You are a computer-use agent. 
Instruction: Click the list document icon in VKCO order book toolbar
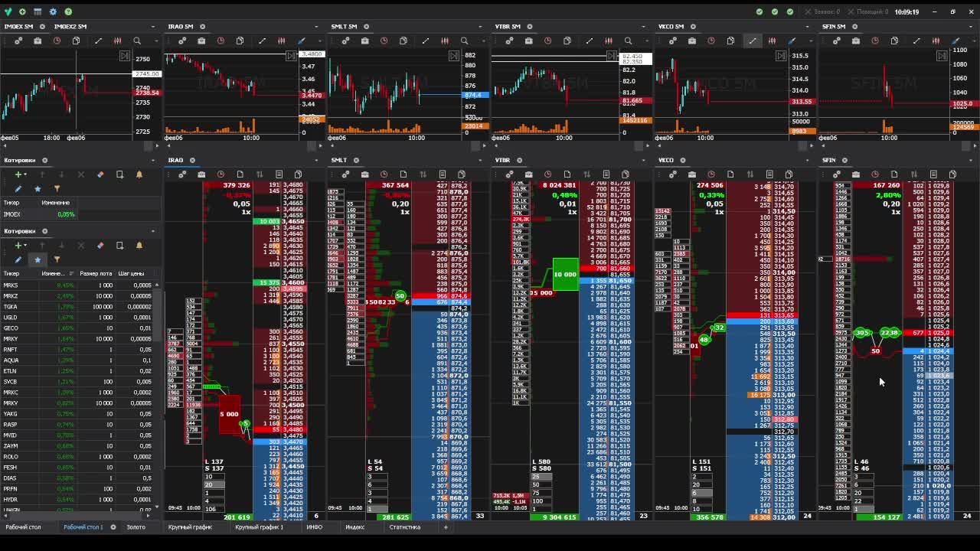769,174
